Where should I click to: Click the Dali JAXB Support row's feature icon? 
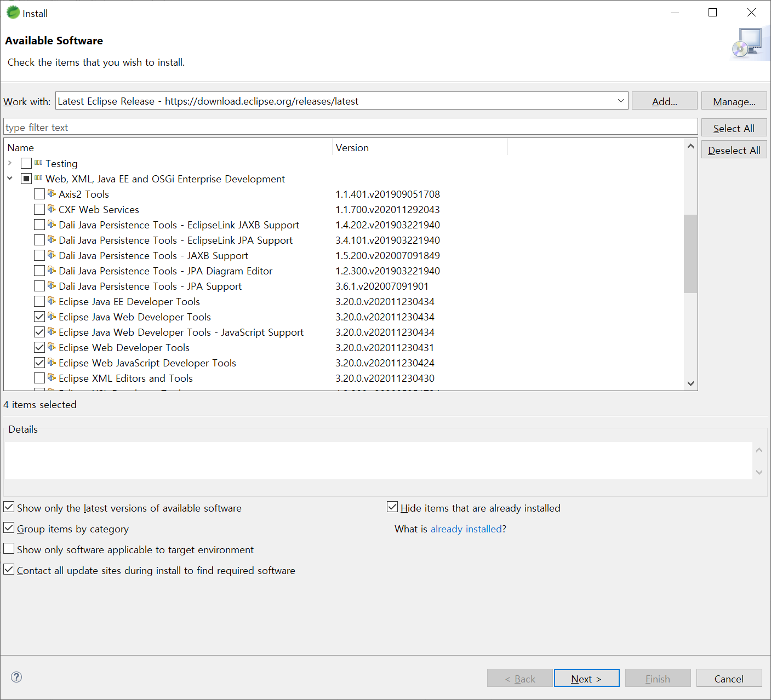point(52,255)
